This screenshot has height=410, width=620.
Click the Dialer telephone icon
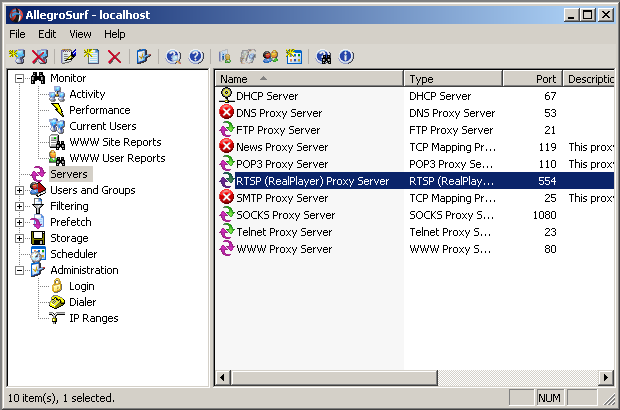click(57, 302)
